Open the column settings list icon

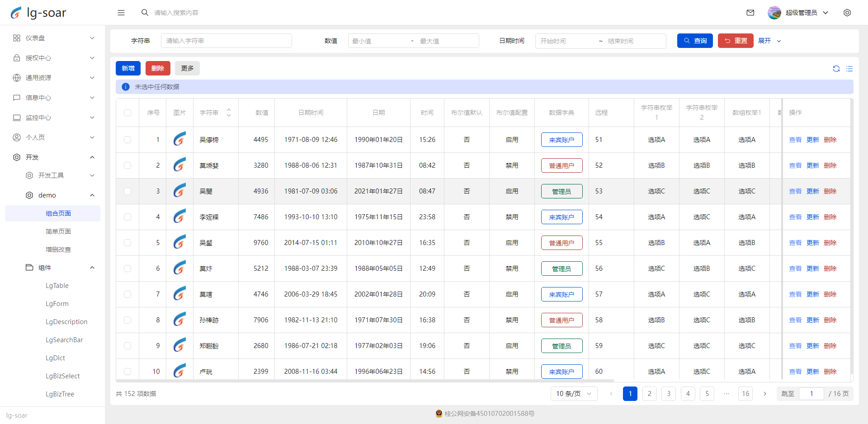(849, 69)
